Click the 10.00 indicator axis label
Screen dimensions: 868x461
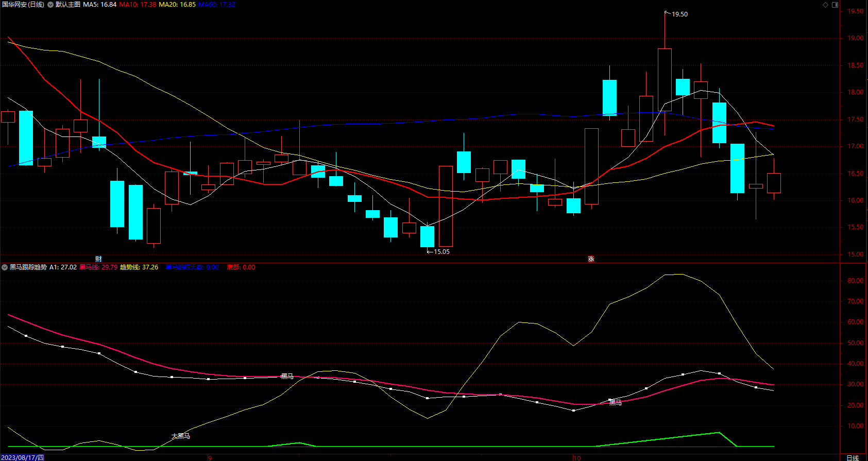click(856, 426)
